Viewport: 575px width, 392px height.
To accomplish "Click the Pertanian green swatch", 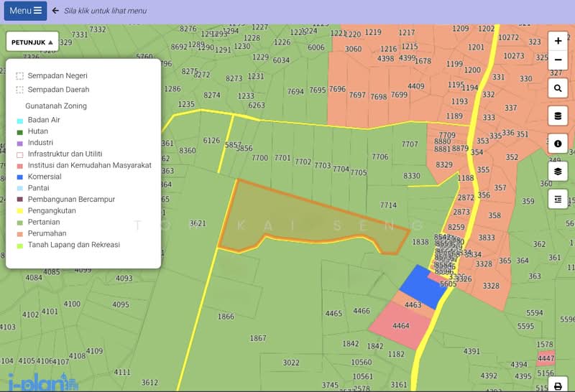I will (x=20, y=223).
